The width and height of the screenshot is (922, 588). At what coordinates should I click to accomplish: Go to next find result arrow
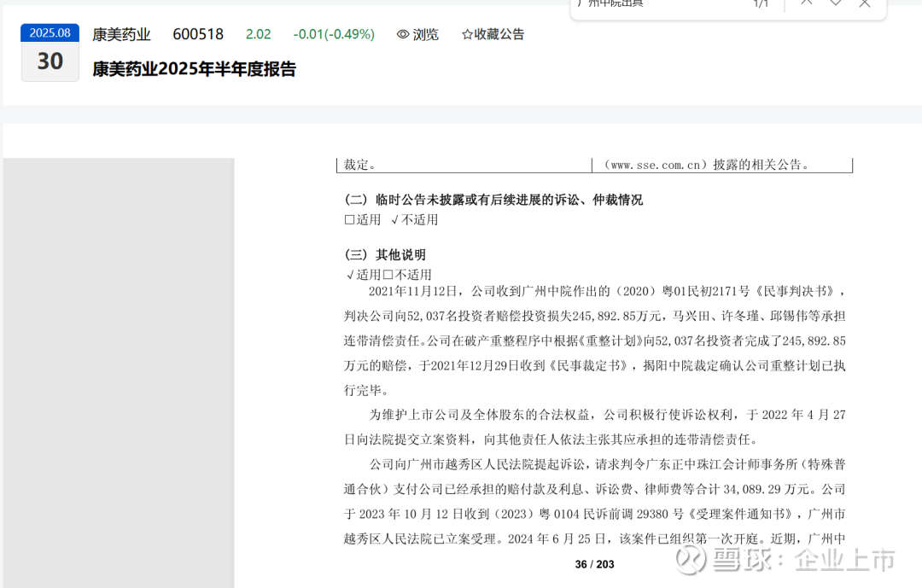[x=836, y=3]
